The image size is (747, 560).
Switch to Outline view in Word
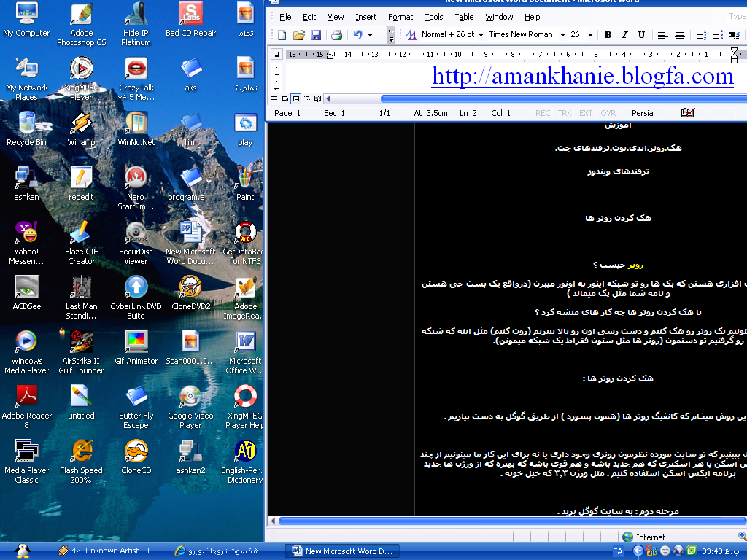[x=307, y=98]
